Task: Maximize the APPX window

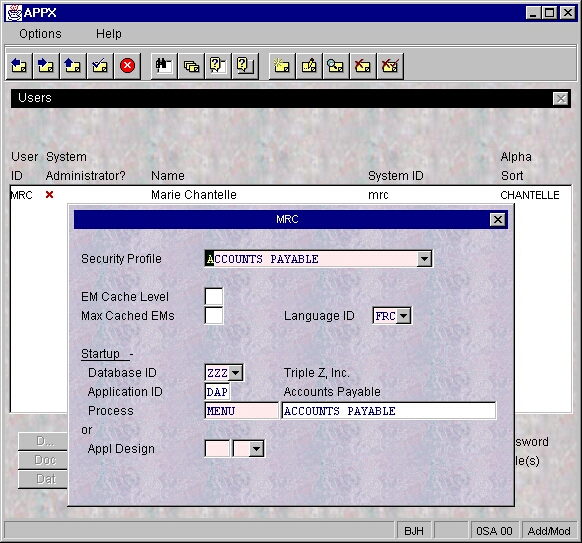Action: coord(549,13)
